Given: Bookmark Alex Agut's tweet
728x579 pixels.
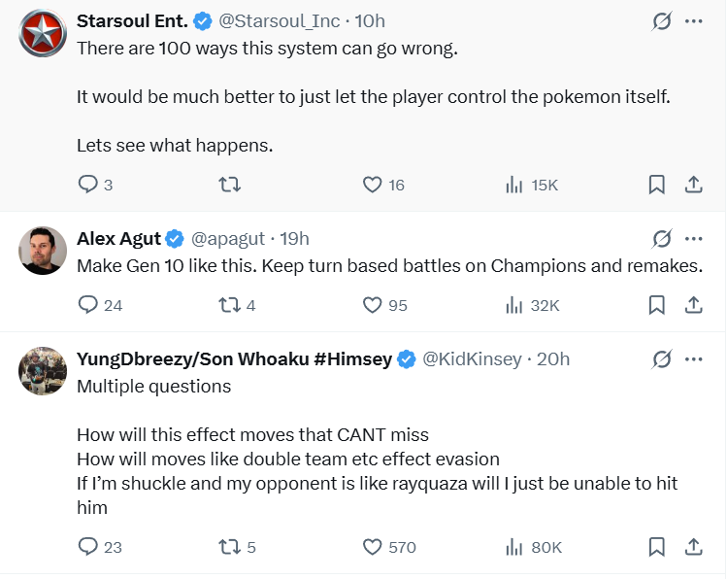Looking at the screenshot, I should pyautogui.click(x=656, y=305).
